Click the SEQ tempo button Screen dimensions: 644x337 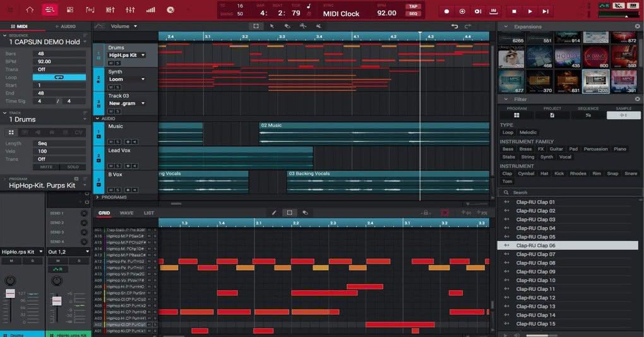[413, 13]
